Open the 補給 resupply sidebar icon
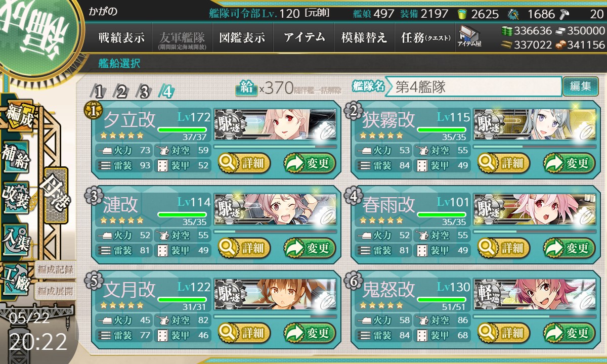This screenshot has width=607, height=364. [x=16, y=156]
